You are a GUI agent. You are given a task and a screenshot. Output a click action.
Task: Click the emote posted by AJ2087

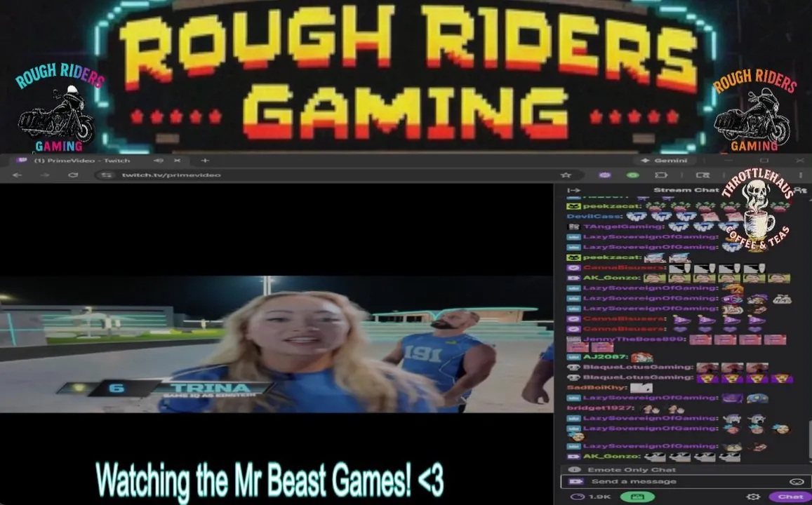point(641,357)
